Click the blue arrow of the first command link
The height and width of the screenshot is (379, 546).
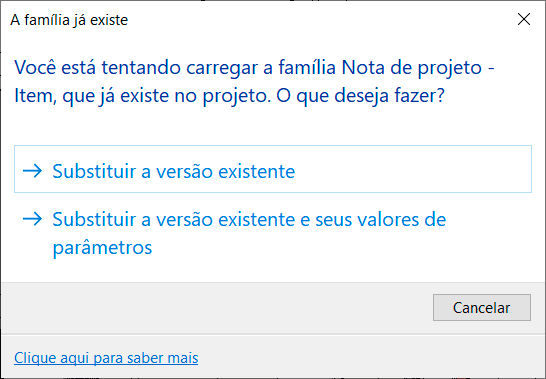pyautogui.click(x=32, y=171)
